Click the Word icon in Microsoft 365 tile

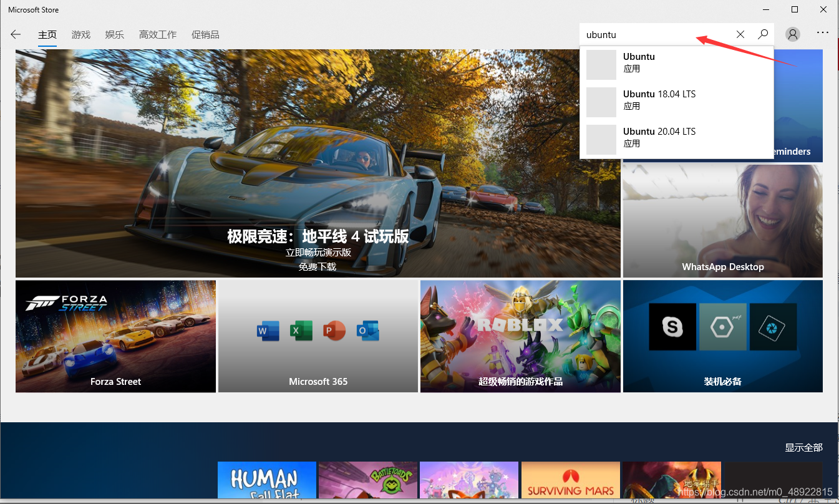point(268,331)
